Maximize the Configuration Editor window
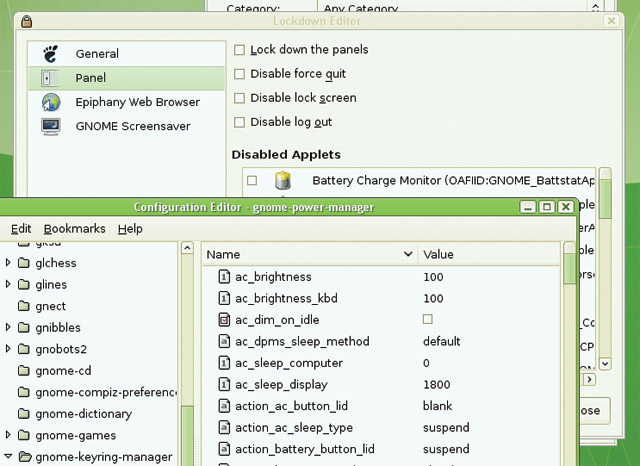This screenshot has height=466, width=640. [x=547, y=207]
